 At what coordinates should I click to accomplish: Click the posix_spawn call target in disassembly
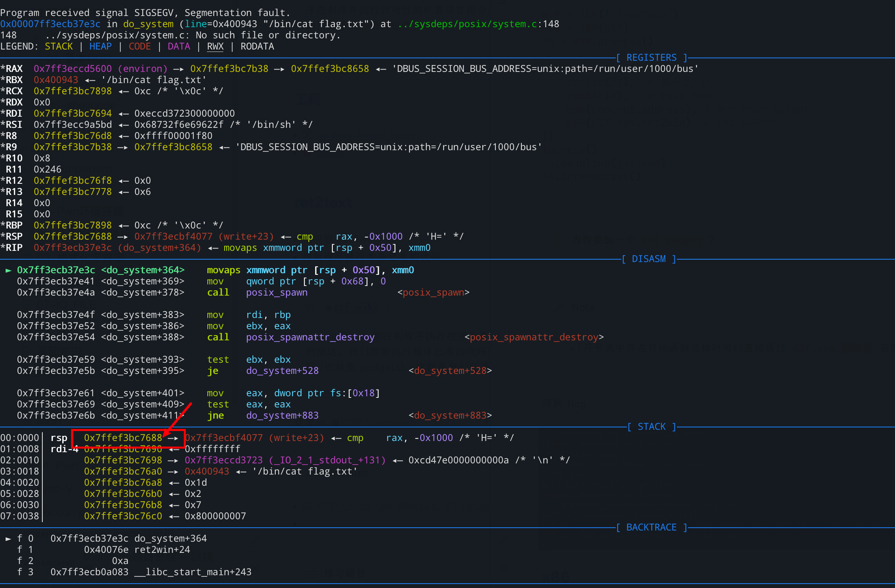pos(276,293)
